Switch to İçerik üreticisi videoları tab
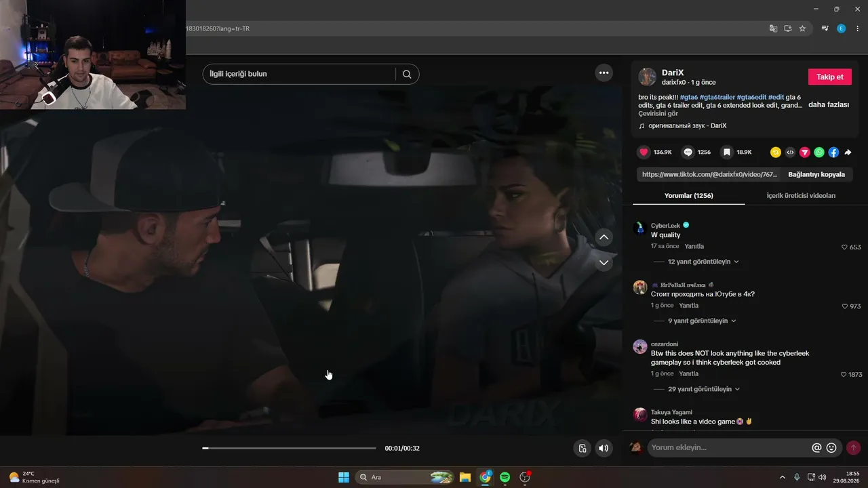 (801, 196)
